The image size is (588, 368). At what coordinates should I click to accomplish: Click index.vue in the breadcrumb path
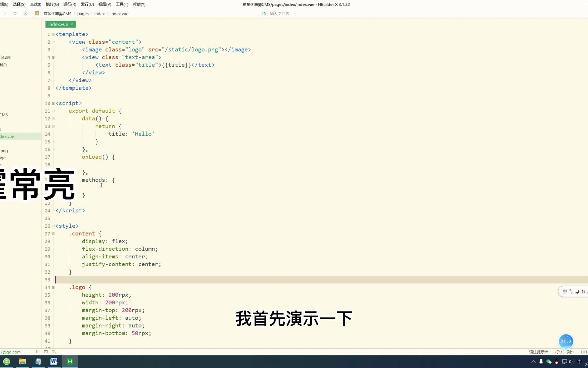click(x=119, y=14)
